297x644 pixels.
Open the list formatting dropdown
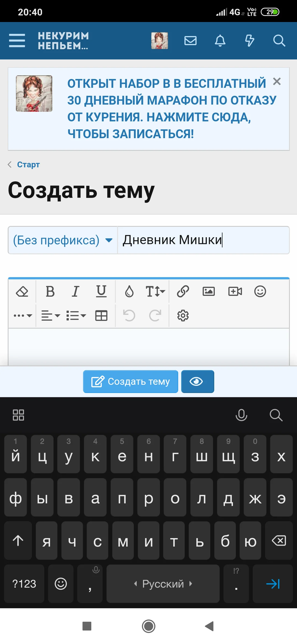[76, 316]
